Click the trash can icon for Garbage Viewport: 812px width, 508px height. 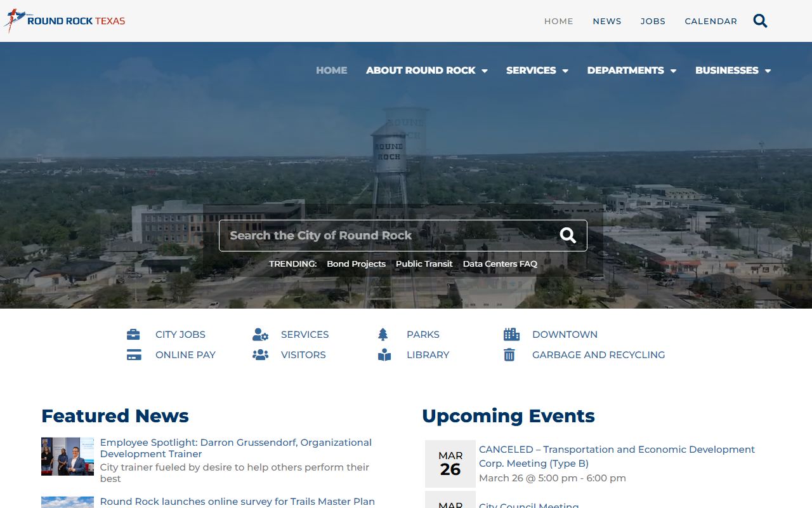click(509, 355)
